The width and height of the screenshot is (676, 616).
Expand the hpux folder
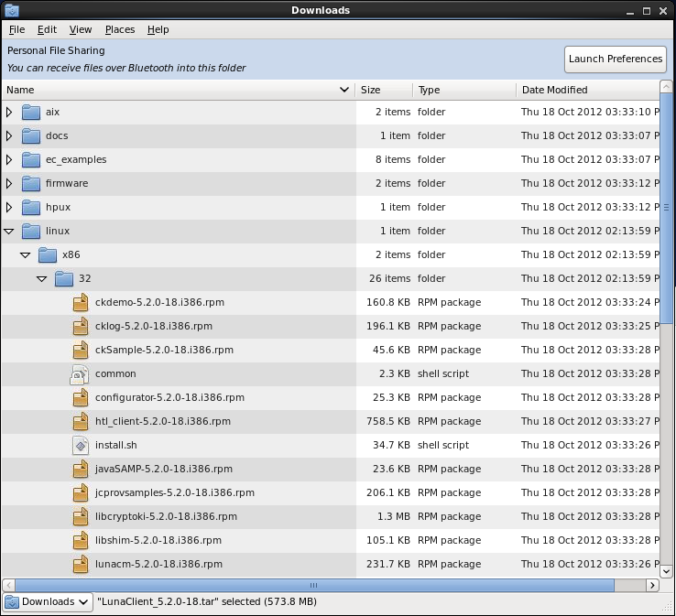click(x=9, y=207)
